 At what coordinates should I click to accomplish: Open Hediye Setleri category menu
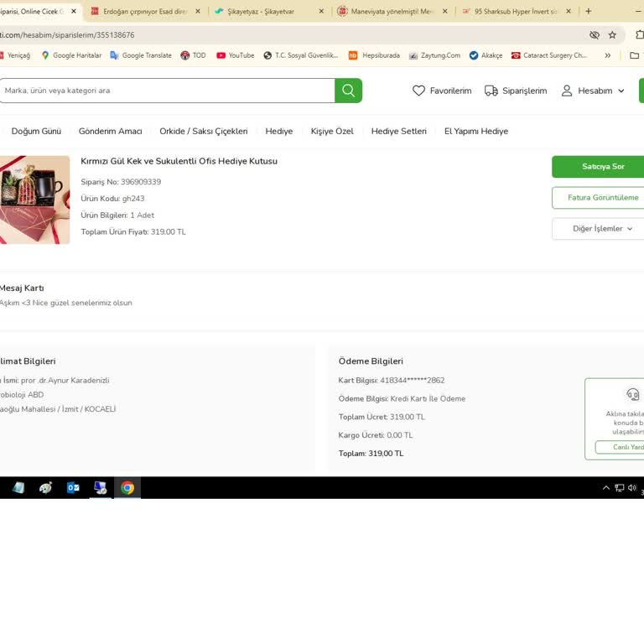pyautogui.click(x=399, y=131)
